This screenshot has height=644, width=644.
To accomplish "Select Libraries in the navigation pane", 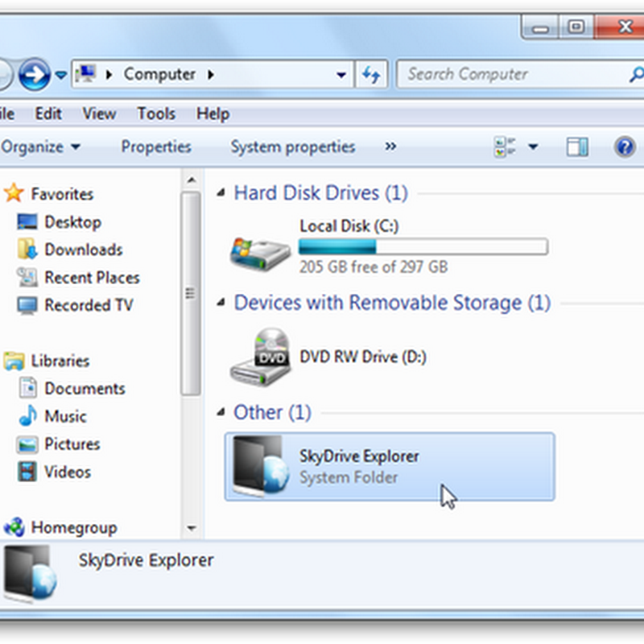I will click(x=60, y=361).
